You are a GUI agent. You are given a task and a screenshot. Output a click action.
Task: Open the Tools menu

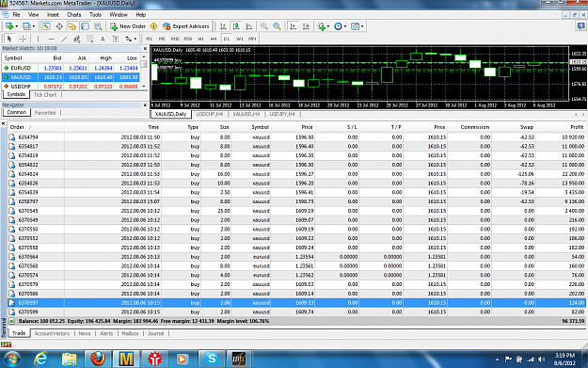pyautogui.click(x=95, y=15)
